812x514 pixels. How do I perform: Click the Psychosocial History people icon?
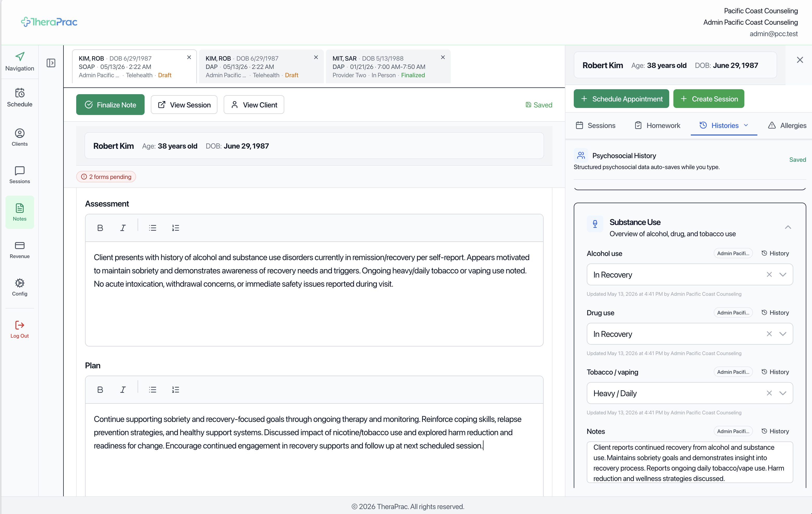point(581,155)
